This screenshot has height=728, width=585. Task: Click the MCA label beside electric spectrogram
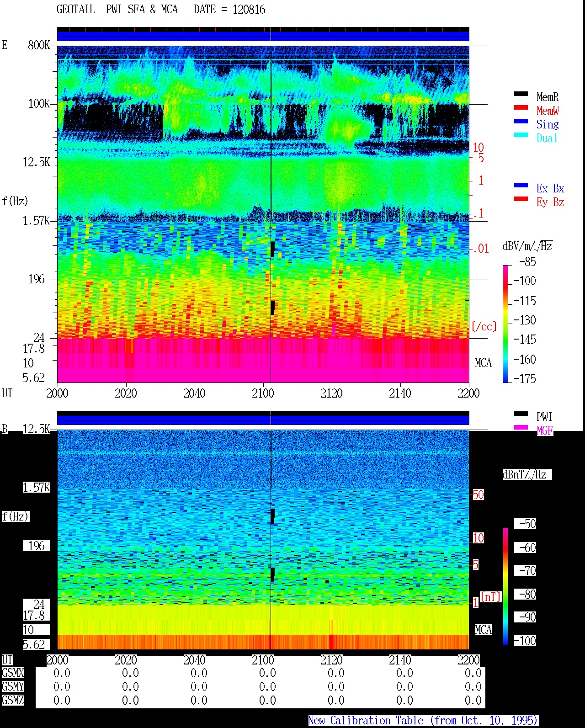[483, 363]
